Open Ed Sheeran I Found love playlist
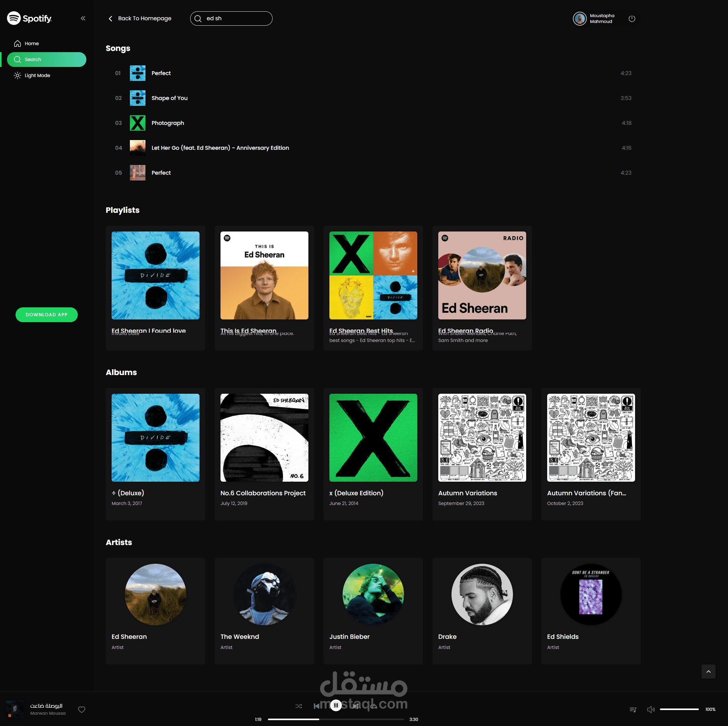 [156, 288]
